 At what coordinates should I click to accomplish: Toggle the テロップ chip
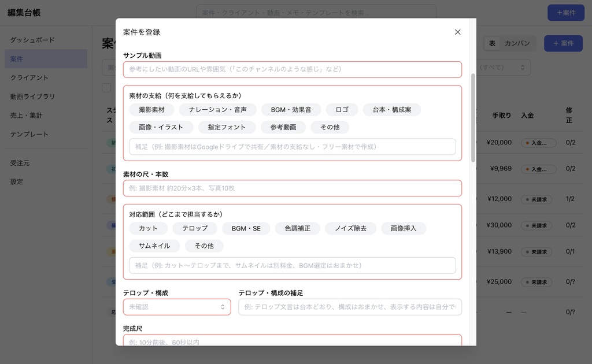click(x=195, y=229)
